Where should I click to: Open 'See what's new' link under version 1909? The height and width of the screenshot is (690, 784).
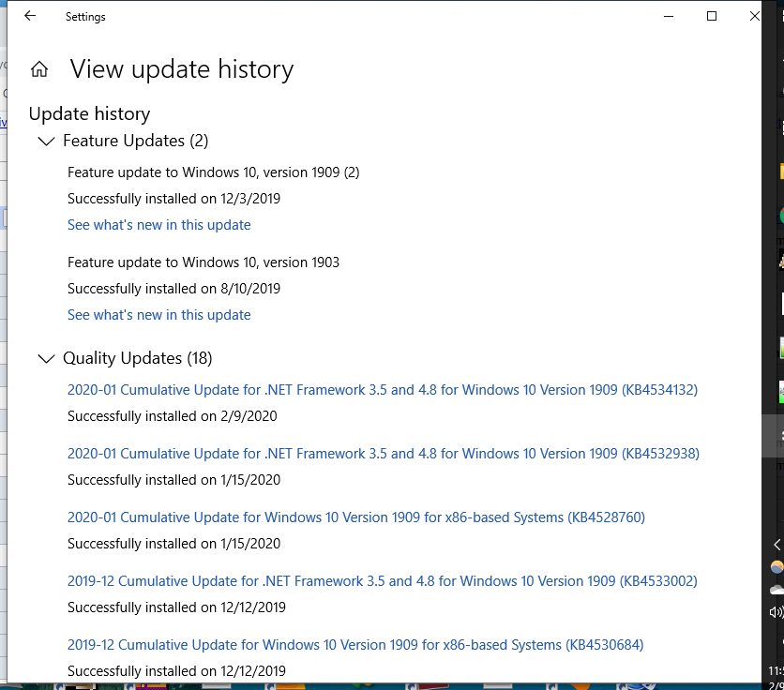coord(159,225)
